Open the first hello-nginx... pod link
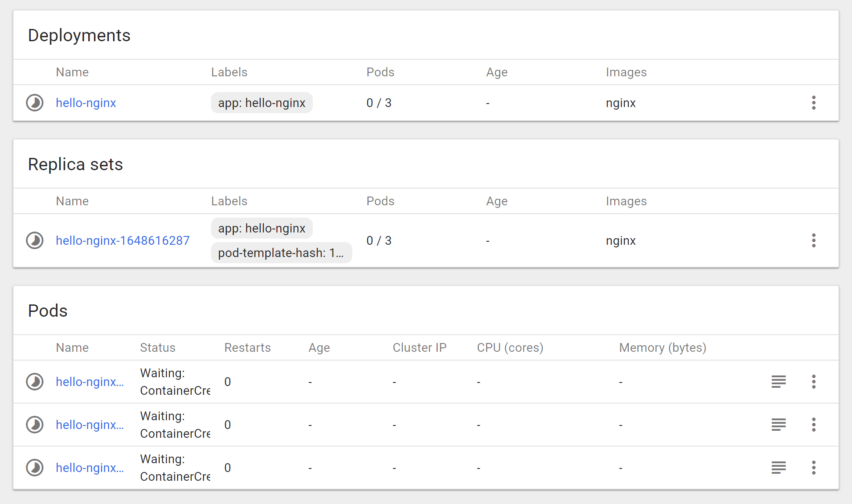The width and height of the screenshot is (852, 504). (x=90, y=382)
